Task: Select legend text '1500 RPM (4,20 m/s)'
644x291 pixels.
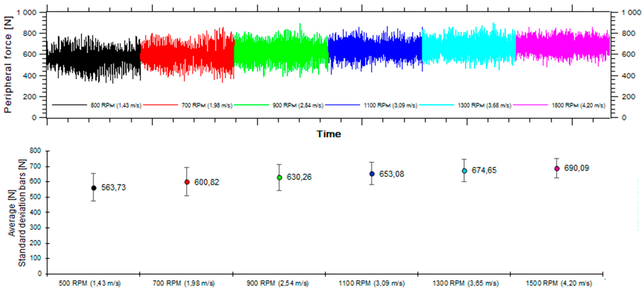Action: point(579,105)
